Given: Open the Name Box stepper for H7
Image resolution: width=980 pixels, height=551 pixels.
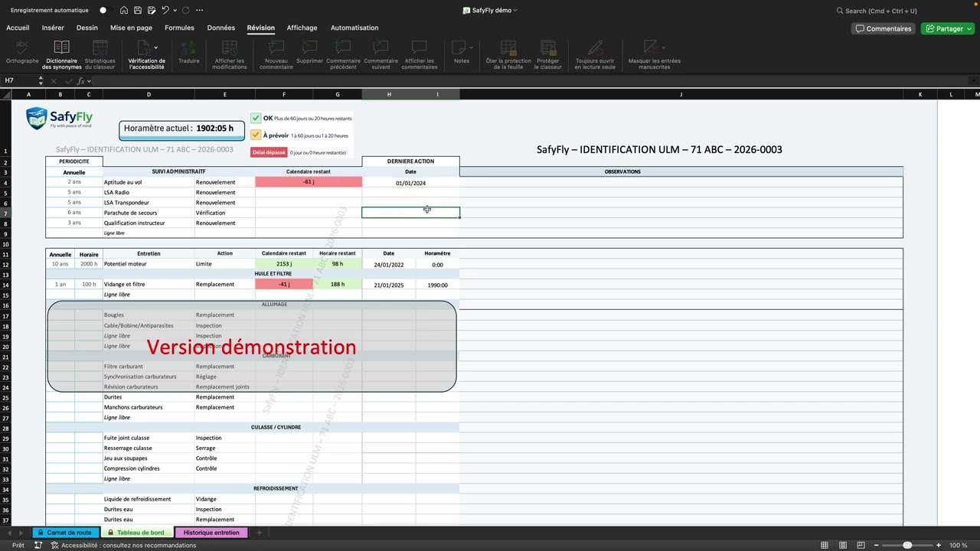Looking at the screenshot, I should tap(41, 80).
